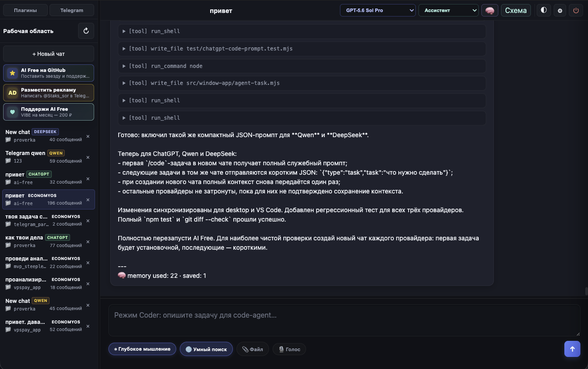588x369 pixels.
Task: Open settings via the gear icon
Action: (x=560, y=10)
